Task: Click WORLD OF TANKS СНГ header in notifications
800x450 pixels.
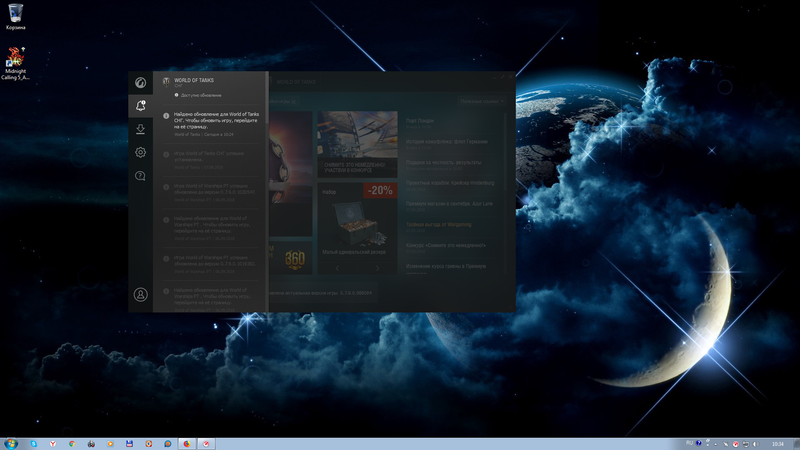Action: tap(194, 82)
